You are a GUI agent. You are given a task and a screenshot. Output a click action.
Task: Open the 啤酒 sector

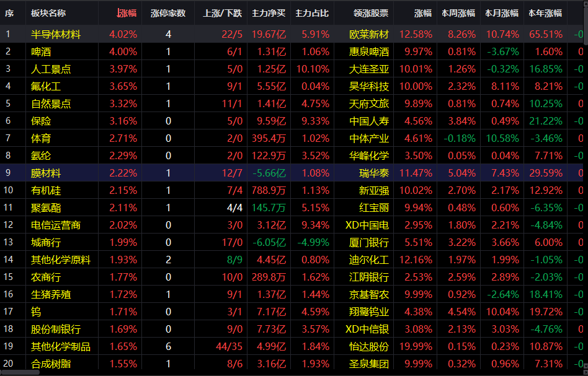(x=41, y=51)
